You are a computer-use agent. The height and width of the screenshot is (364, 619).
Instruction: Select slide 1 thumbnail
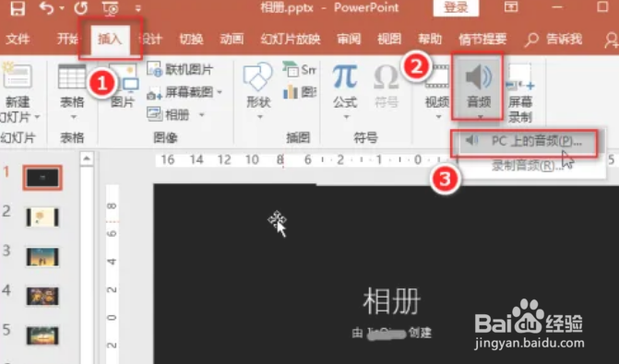click(42, 178)
